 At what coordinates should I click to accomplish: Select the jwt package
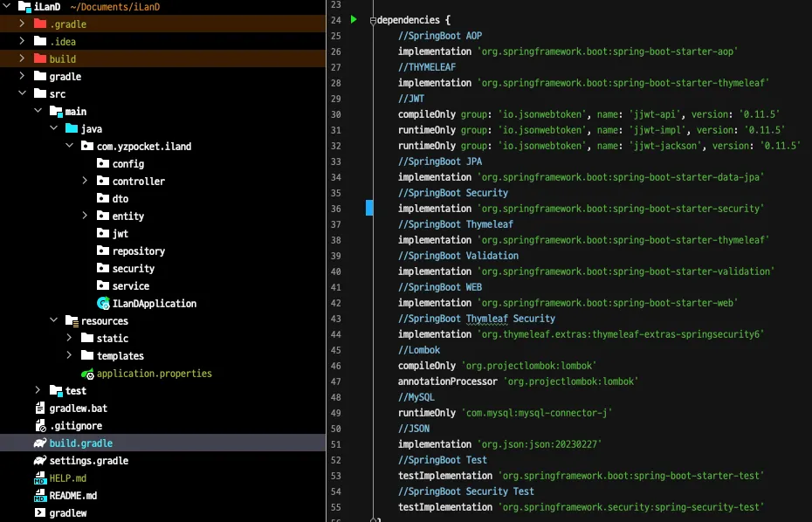click(x=120, y=234)
